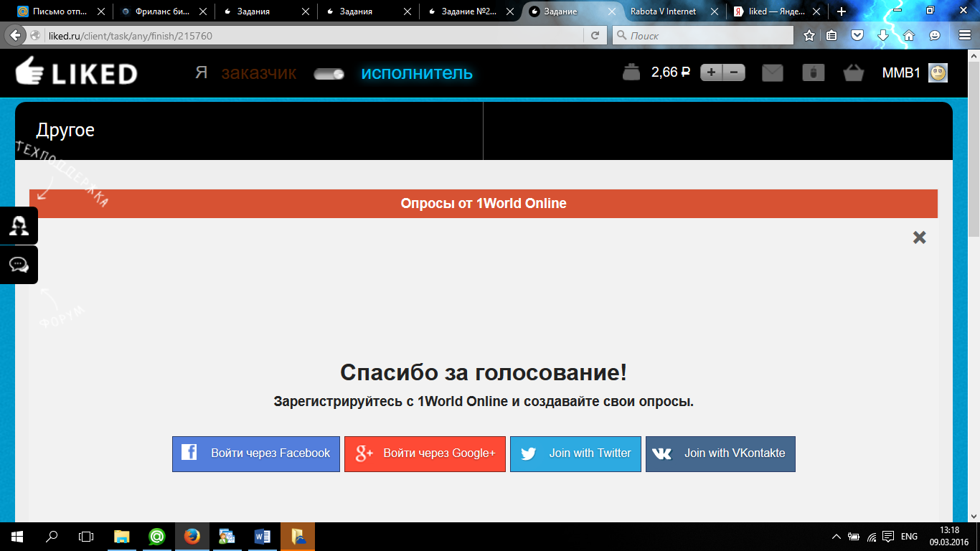
Task: Click the Firefox back arrow button
Action: tap(14, 35)
